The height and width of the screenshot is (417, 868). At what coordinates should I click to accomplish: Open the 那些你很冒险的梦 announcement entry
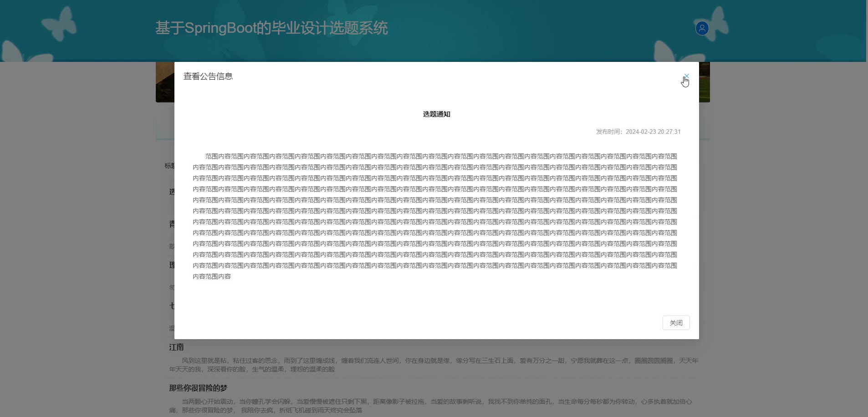tap(198, 388)
